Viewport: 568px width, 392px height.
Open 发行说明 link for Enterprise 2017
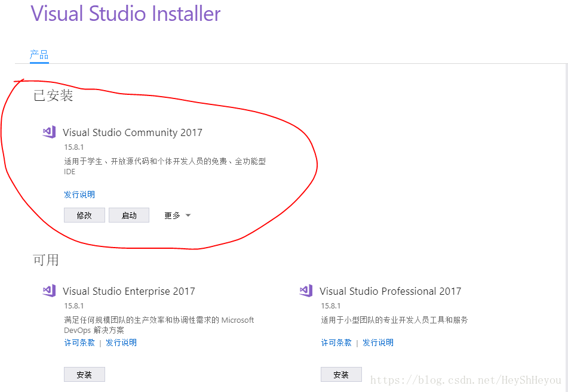tap(121, 342)
